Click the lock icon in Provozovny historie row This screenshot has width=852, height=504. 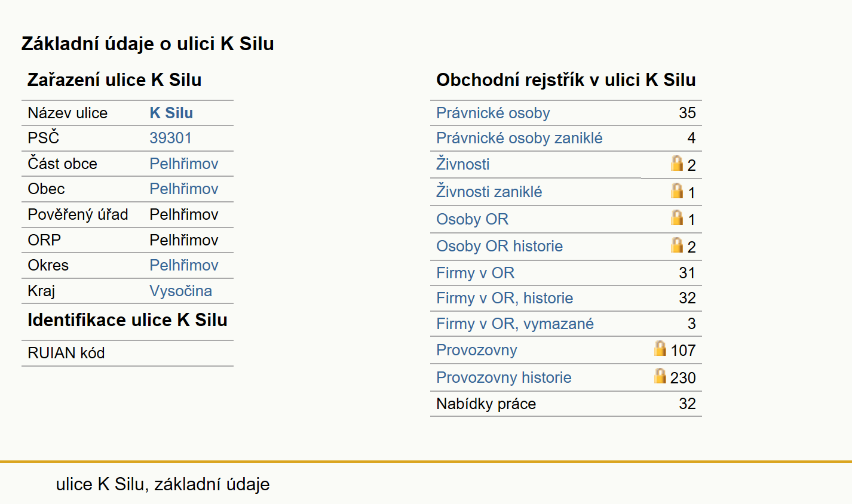click(x=660, y=376)
